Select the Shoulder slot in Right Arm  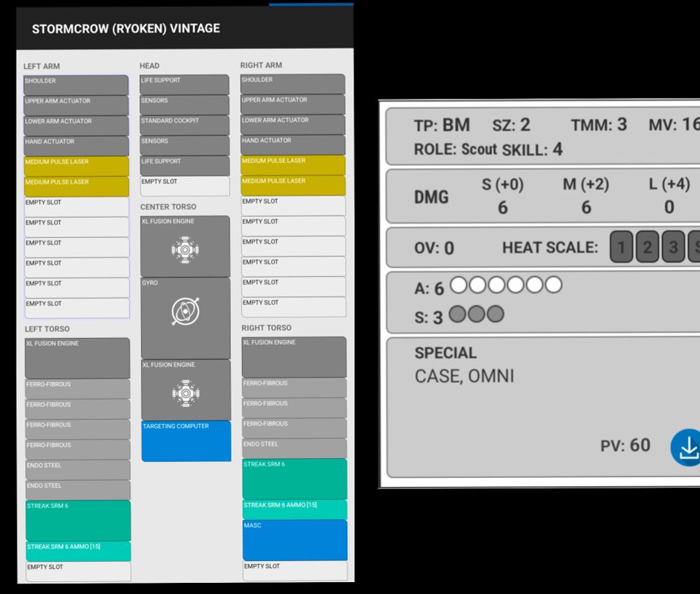point(293,84)
